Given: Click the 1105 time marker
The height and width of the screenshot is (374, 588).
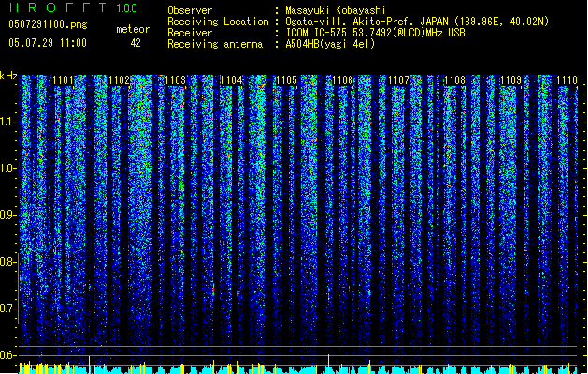Looking at the screenshot, I should pos(286,80).
